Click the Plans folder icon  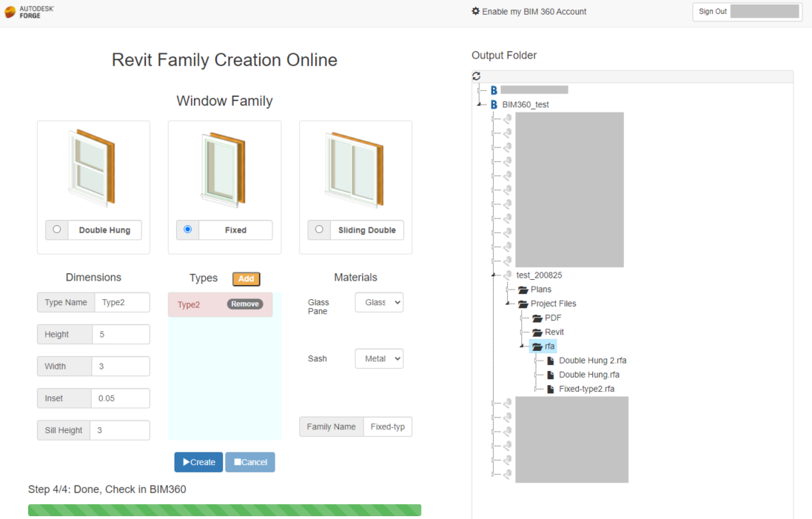[523, 289]
